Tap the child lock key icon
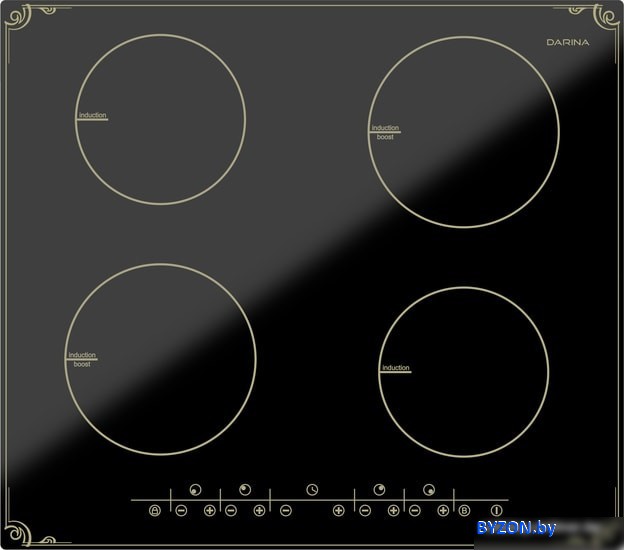Screen dimensions: 624x550 coord(155,510)
